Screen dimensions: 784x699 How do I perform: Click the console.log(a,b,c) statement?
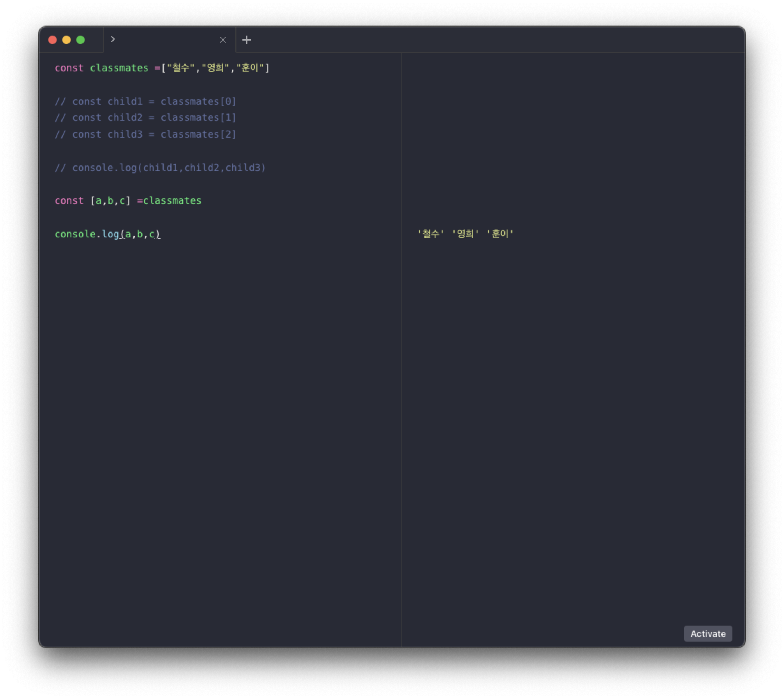tap(107, 234)
